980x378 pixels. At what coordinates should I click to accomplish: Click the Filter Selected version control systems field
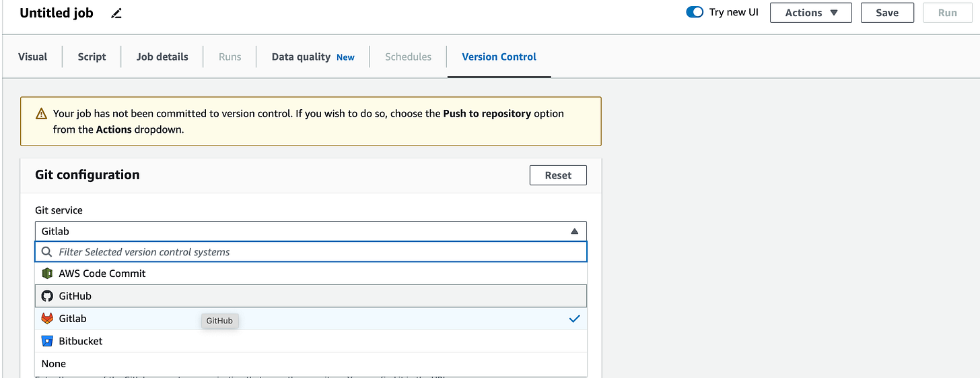click(311, 252)
